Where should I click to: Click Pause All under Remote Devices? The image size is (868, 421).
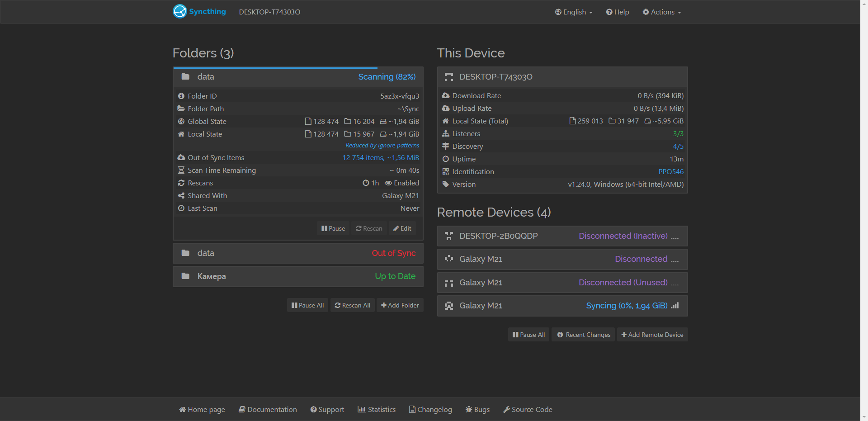coord(528,335)
